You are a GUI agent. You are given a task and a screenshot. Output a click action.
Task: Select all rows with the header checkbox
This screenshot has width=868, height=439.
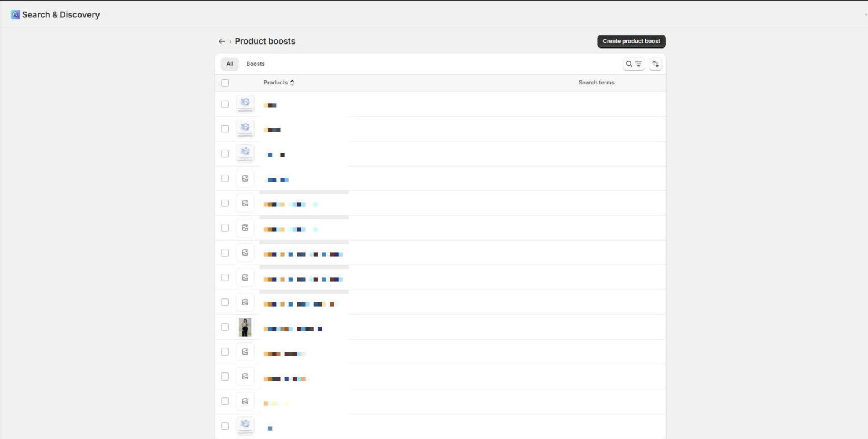point(225,83)
